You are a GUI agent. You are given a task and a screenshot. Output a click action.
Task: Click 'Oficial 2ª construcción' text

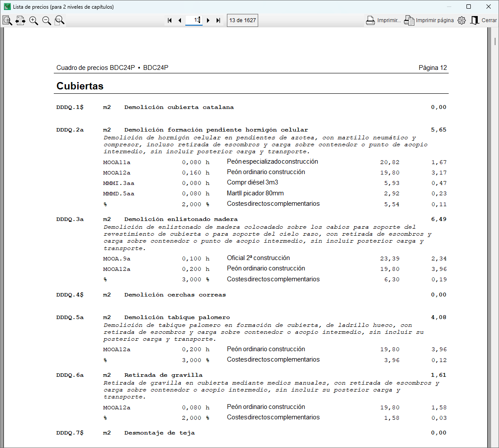[259, 258]
